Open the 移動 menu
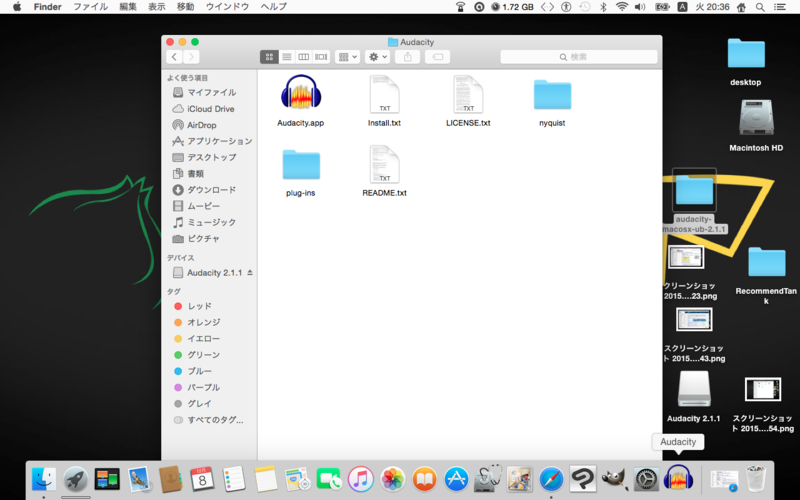This screenshot has width=800, height=500. (x=185, y=7)
